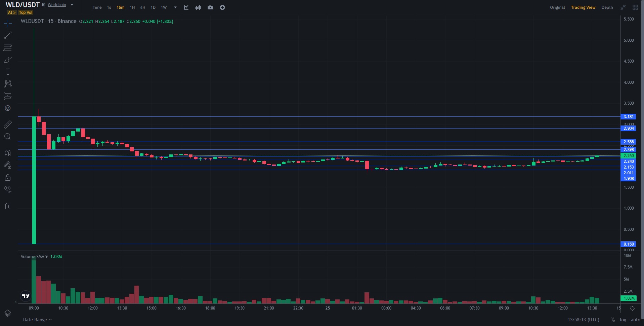Toggle percentage scale mode

coord(613,320)
